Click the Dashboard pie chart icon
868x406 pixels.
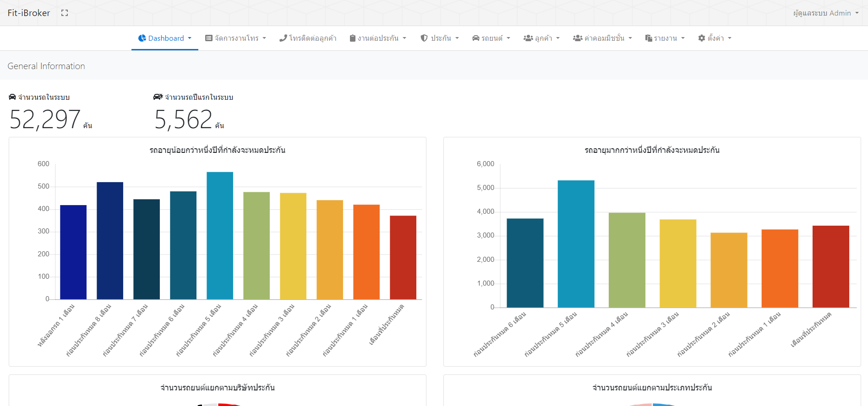tap(142, 38)
